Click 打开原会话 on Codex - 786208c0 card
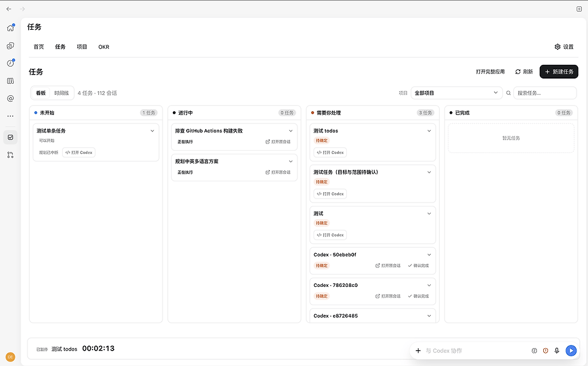Viewport: 588px width, 366px height. [x=388, y=296]
